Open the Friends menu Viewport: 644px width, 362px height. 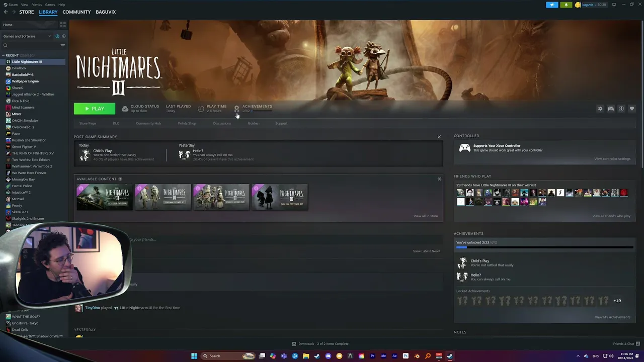tap(37, 5)
